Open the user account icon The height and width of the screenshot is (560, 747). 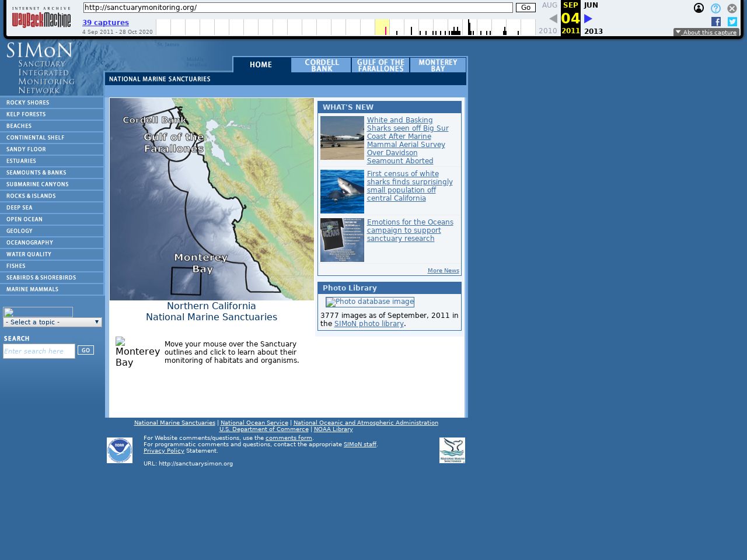point(699,8)
